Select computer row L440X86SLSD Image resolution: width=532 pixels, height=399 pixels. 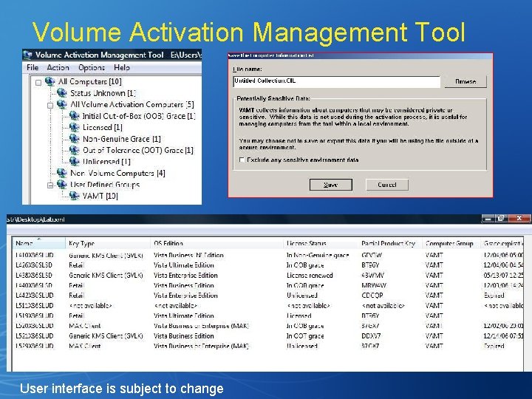coord(268,285)
